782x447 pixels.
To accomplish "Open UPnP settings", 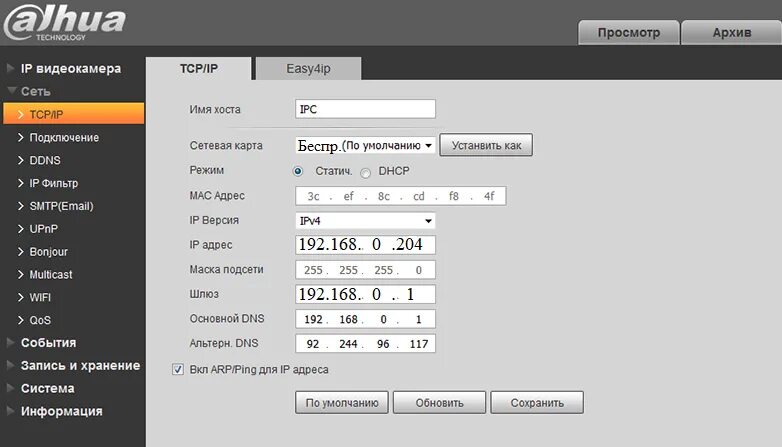I will 43,229.
